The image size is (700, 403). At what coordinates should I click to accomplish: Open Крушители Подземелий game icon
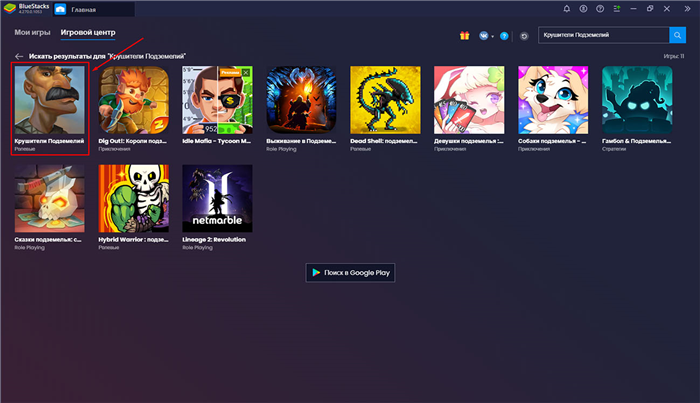(x=50, y=100)
